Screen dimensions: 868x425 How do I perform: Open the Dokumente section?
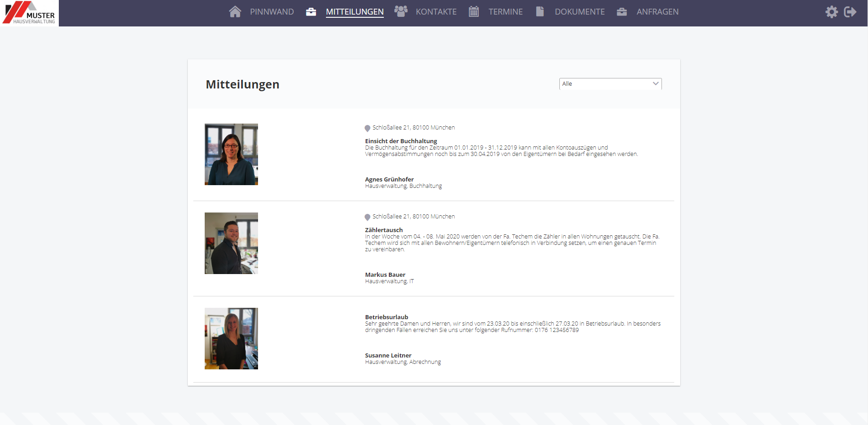click(x=579, y=12)
